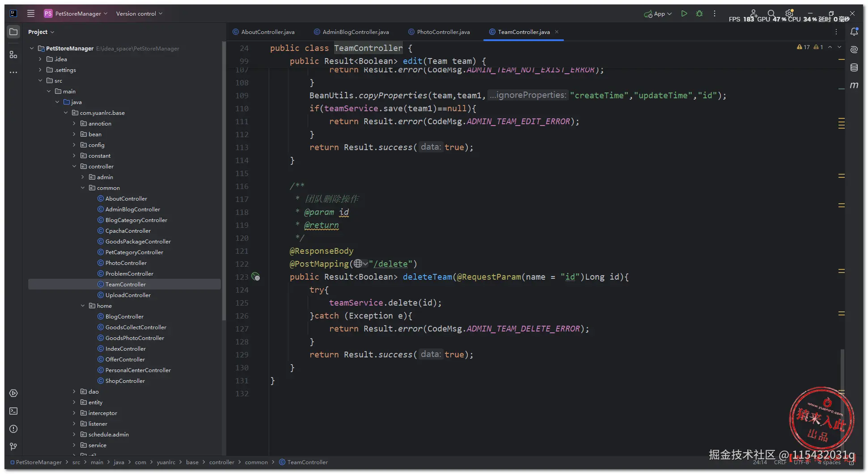Open the Project tool window icon
Image resolution: width=868 pixels, height=474 pixels.
[x=13, y=32]
